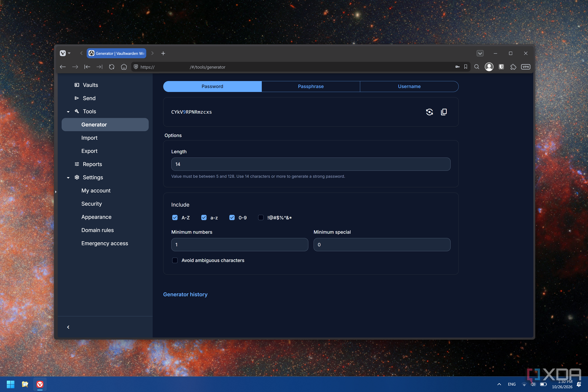Collapse the Settings section arrow
The height and width of the screenshot is (392, 588).
(x=68, y=178)
